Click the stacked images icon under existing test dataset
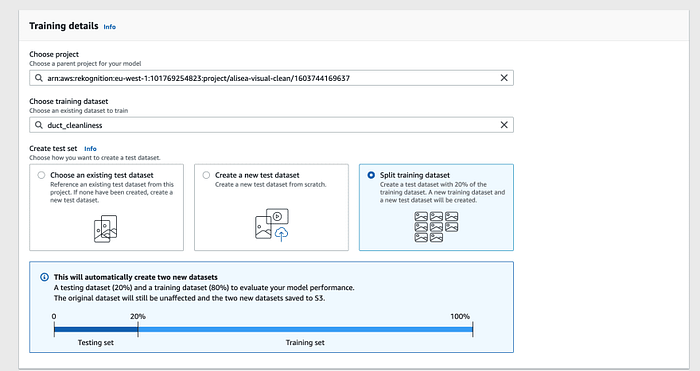 click(106, 229)
